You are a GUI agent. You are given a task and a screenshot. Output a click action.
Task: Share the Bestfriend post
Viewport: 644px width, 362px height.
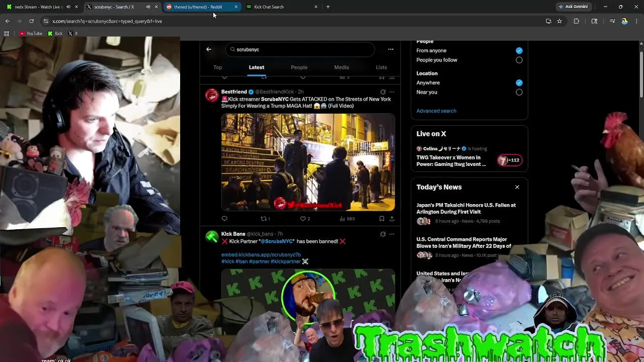point(392,219)
